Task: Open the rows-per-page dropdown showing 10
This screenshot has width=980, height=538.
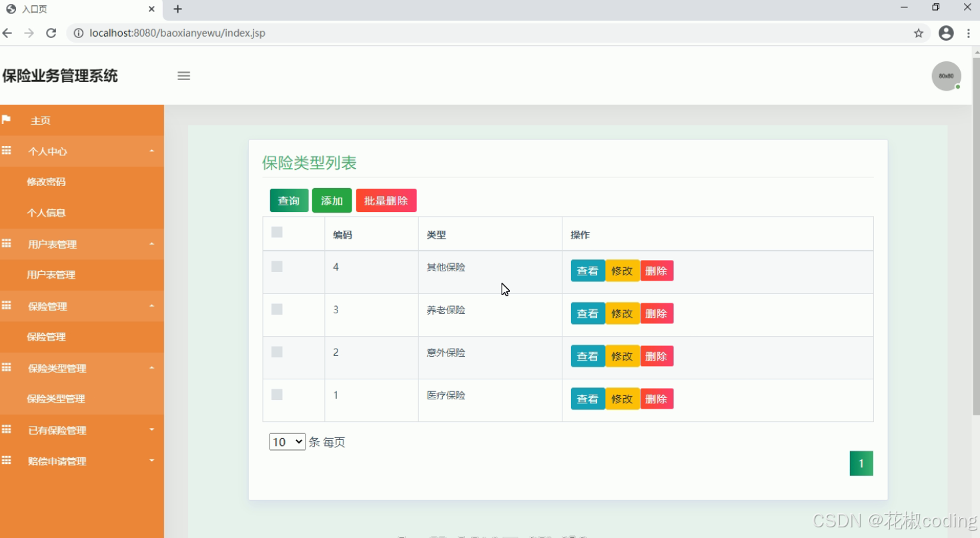Action: (288, 442)
